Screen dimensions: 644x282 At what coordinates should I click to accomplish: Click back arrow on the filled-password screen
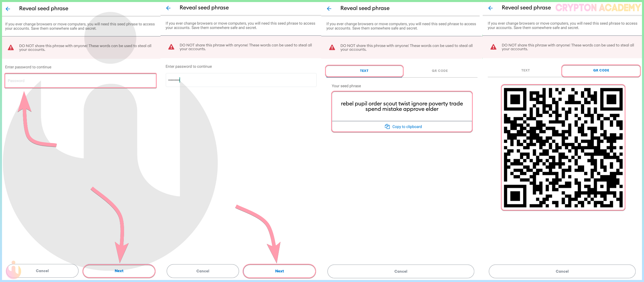click(168, 8)
